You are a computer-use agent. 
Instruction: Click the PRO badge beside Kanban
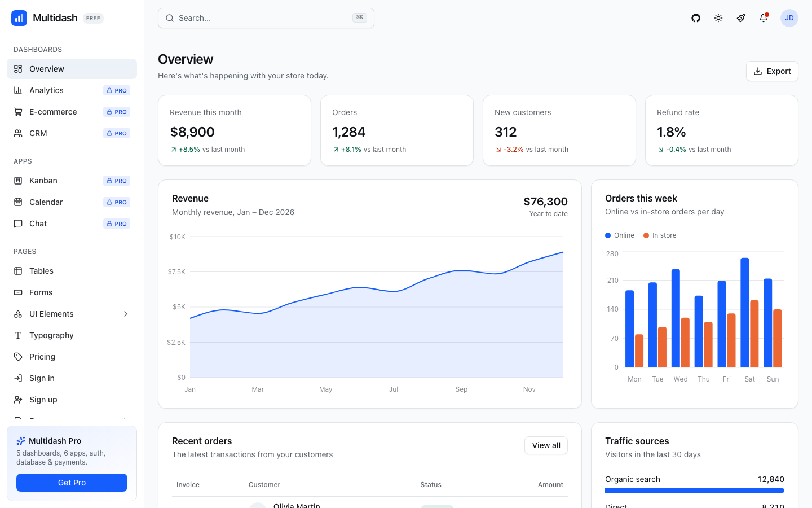[x=117, y=181]
